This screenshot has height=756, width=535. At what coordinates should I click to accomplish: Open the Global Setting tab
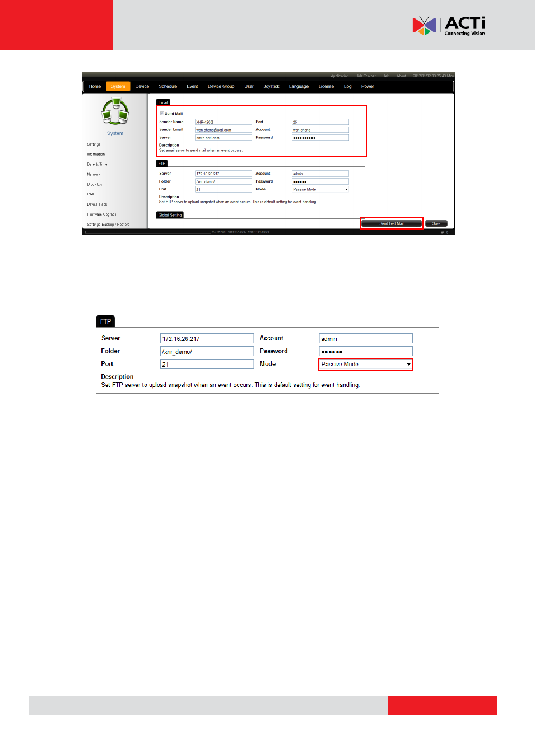(x=170, y=215)
